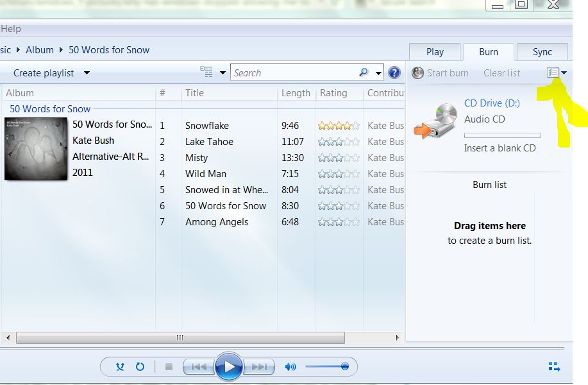The image size is (588, 385).
Task: Click the large Play button
Action: (229, 366)
